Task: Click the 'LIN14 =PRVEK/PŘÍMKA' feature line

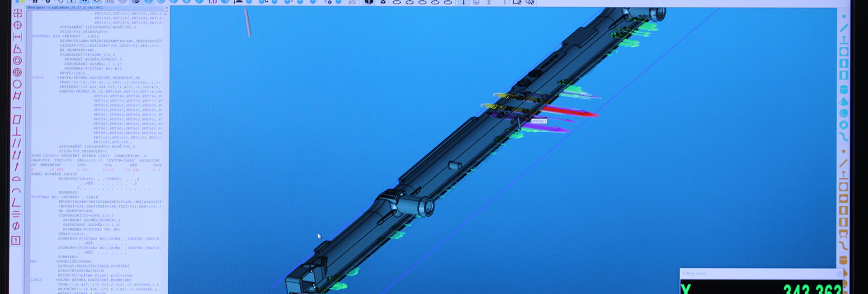Action: point(86,78)
